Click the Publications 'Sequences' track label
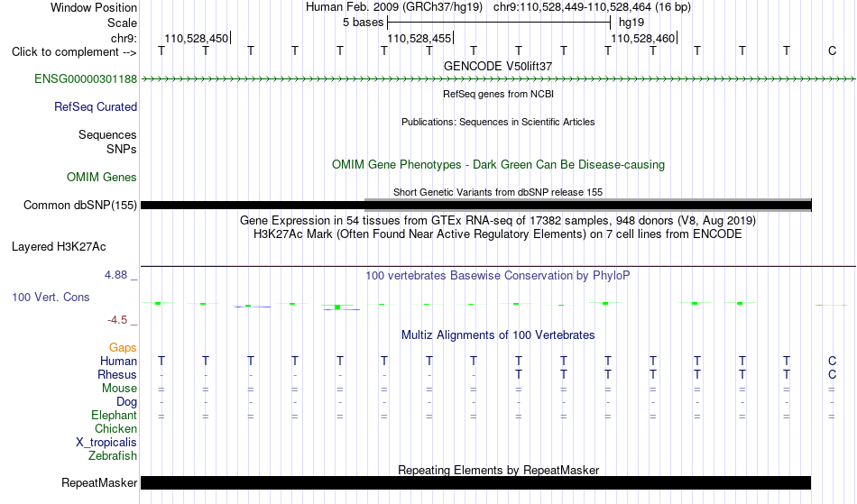 [x=107, y=135]
